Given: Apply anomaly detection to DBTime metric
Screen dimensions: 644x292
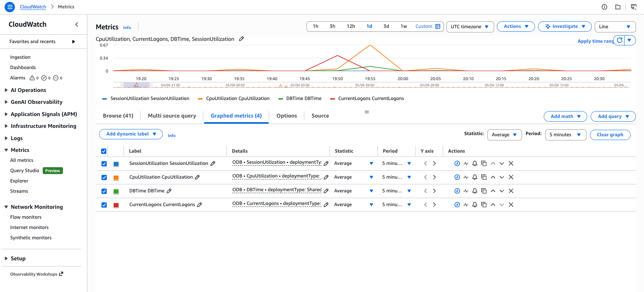Looking at the screenshot, I should pos(466,191).
